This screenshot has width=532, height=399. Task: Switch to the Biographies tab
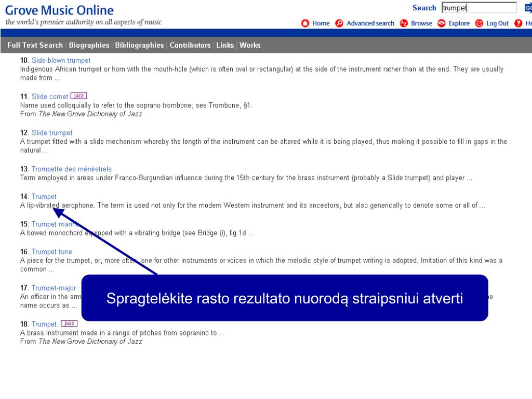coord(89,45)
